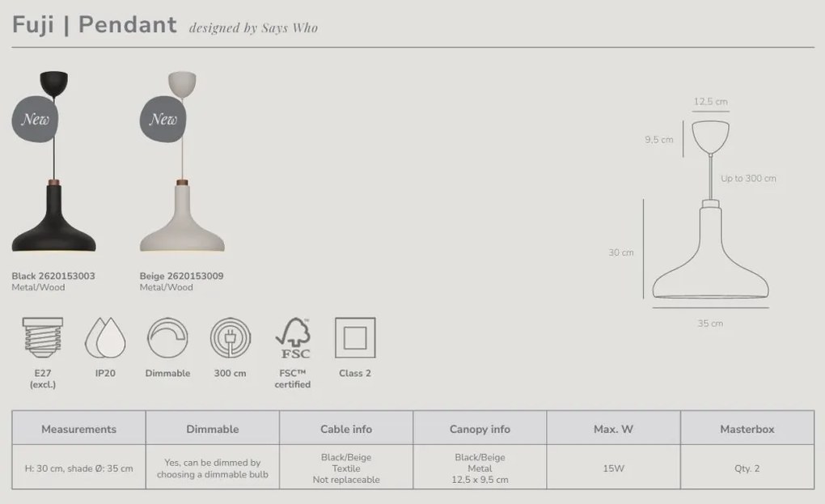Click the Black 2620153003 product code
825x504 pixels.
(53, 276)
